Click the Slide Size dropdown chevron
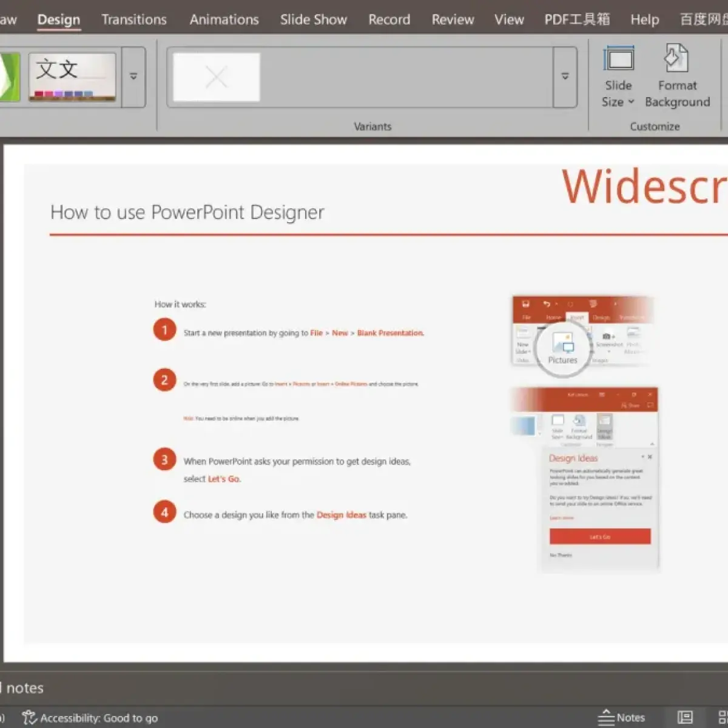Screen dimensions: 728x728 click(631, 102)
